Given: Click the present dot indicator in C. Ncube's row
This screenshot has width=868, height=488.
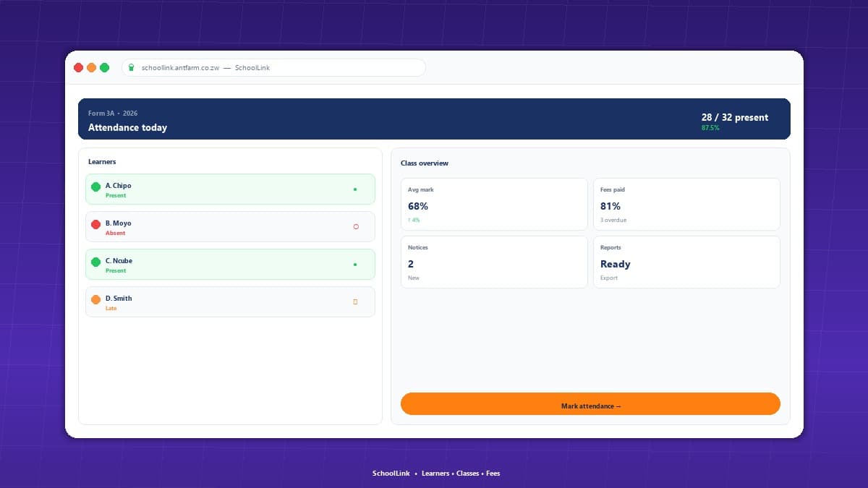Looking at the screenshot, I should click(x=354, y=265).
